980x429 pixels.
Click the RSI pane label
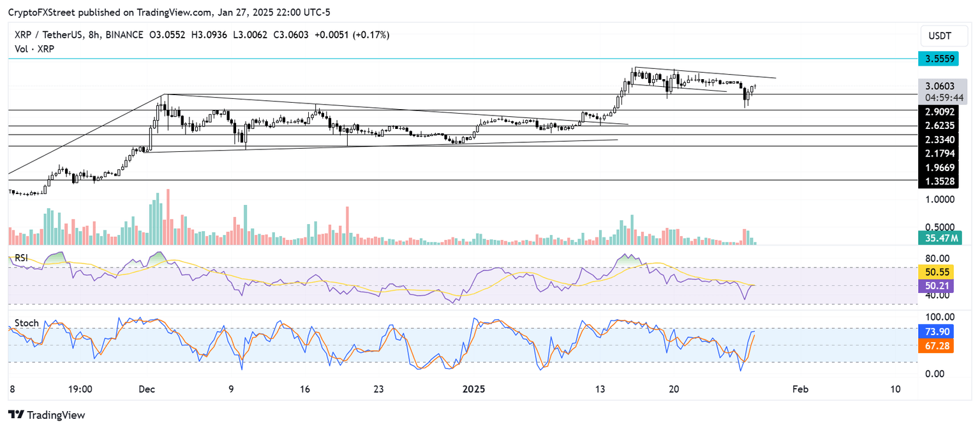(21, 258)
